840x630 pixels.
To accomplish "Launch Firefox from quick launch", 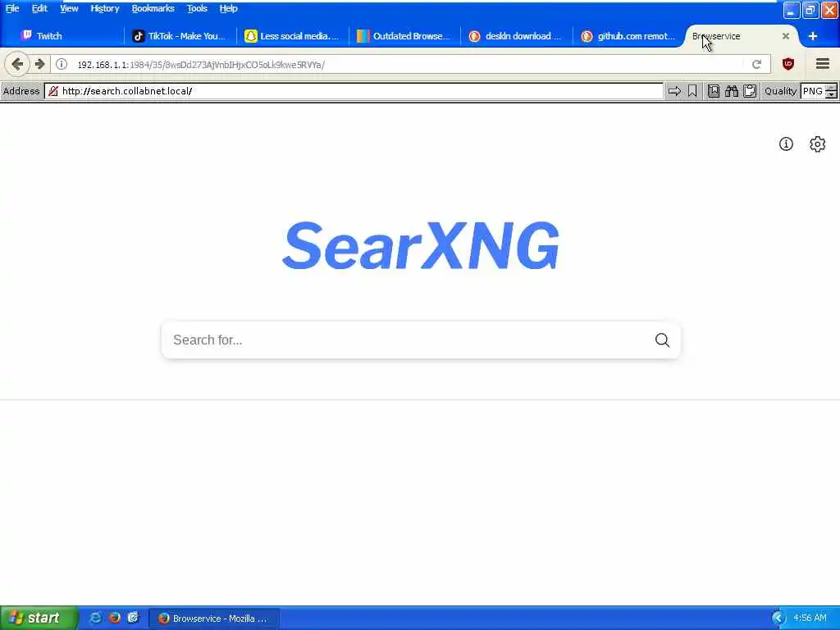I will [x=114, y=618].
